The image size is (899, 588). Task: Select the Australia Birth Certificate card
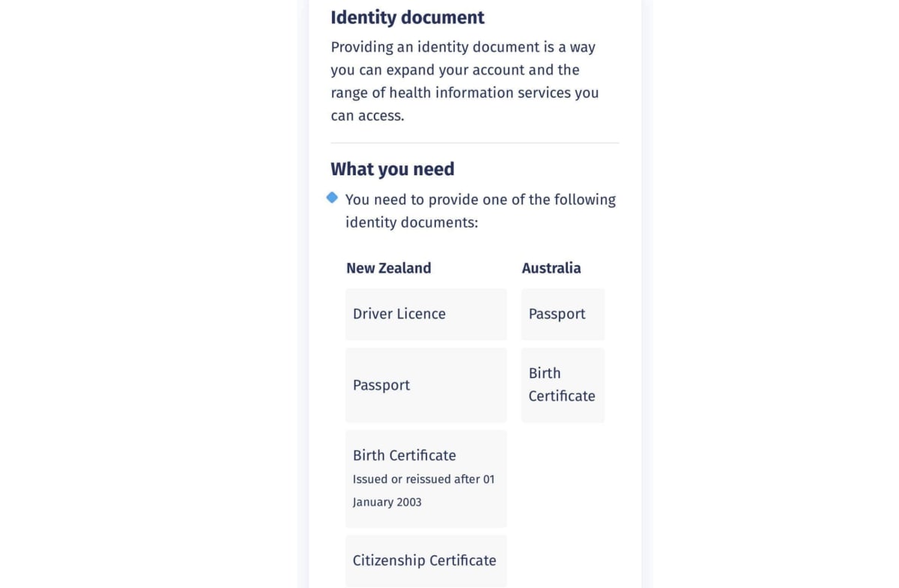[563, 385]
